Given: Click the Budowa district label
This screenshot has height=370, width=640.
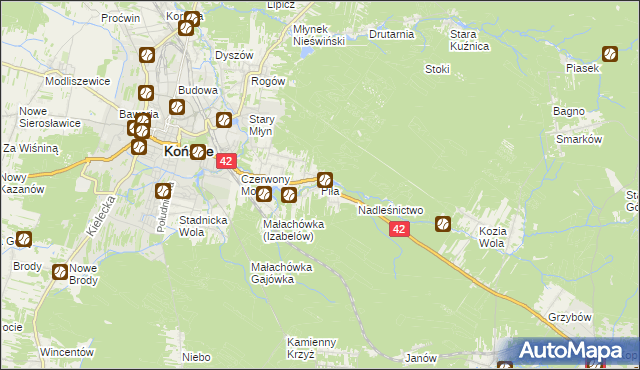Looking at the screenshot, I should coord(198,90).
